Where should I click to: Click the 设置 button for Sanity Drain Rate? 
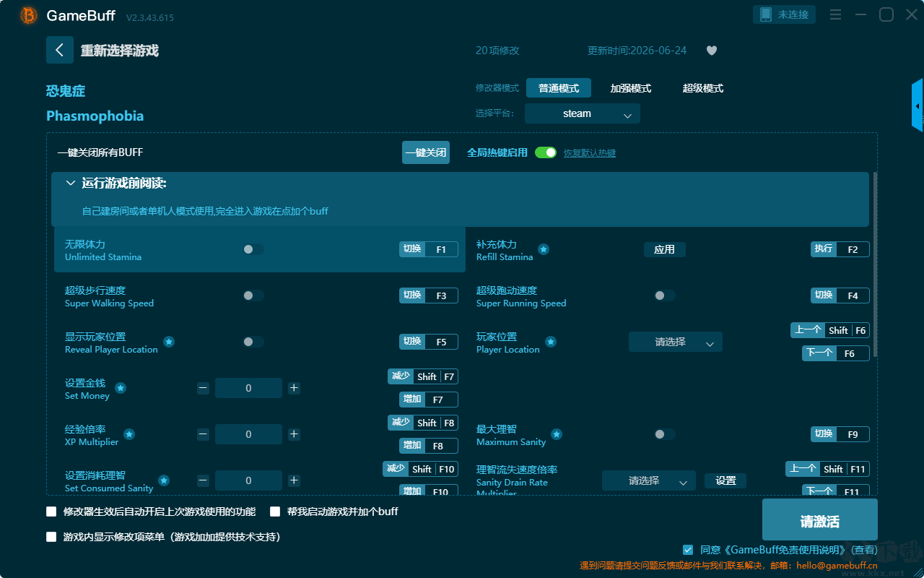725,480
